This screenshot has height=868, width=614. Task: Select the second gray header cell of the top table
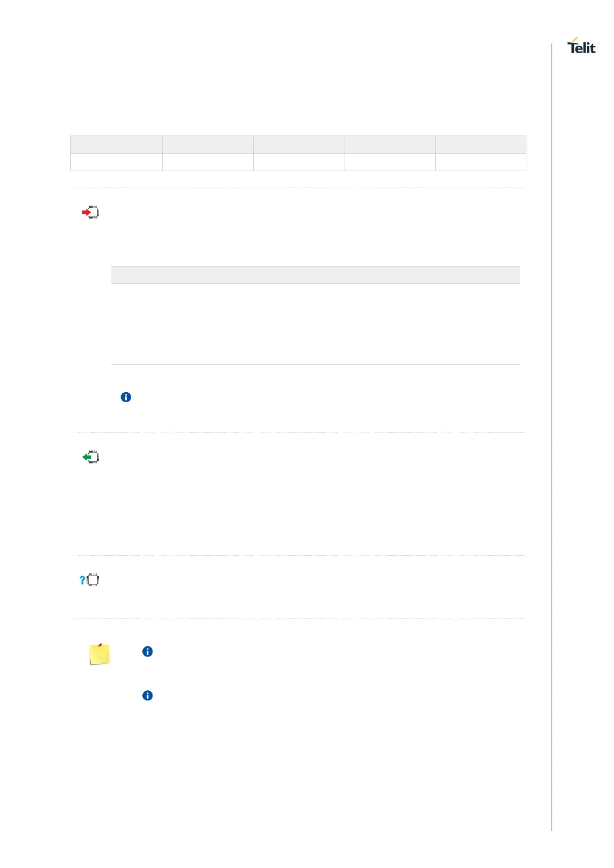pyautogui.click(x=208, y=144)
